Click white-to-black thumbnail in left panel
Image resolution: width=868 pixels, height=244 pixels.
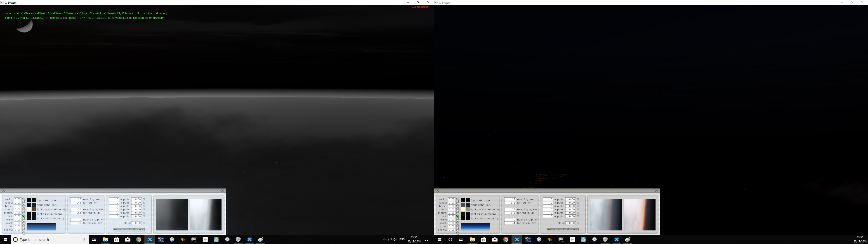[x=205, y=214]
